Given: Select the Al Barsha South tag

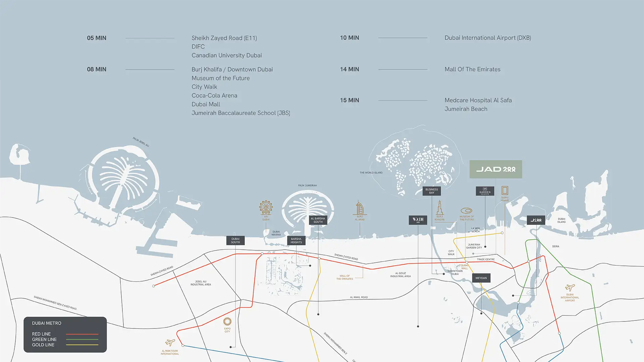Looking at the screenshot, I should [318, 220].
